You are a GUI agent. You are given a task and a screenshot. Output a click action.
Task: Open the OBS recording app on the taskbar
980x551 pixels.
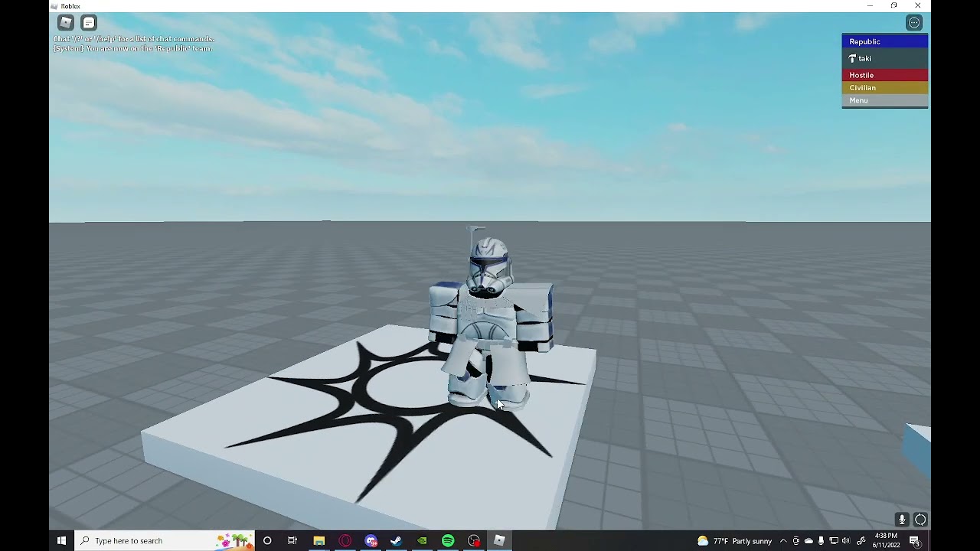coord(474,540)
